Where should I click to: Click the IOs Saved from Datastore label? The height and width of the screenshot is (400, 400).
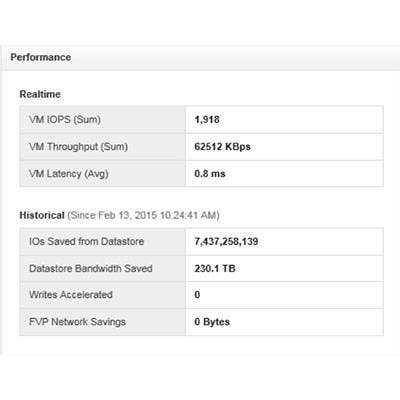[86, 241]
